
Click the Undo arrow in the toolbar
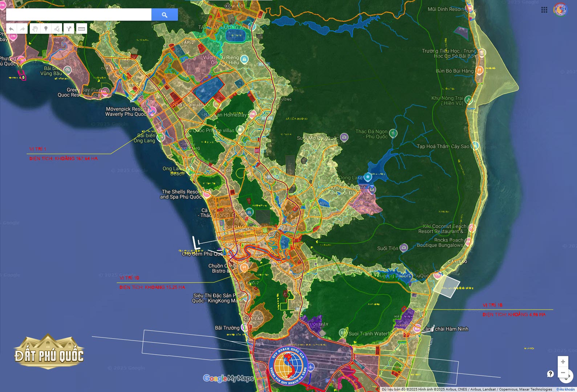tap(12, 29)
